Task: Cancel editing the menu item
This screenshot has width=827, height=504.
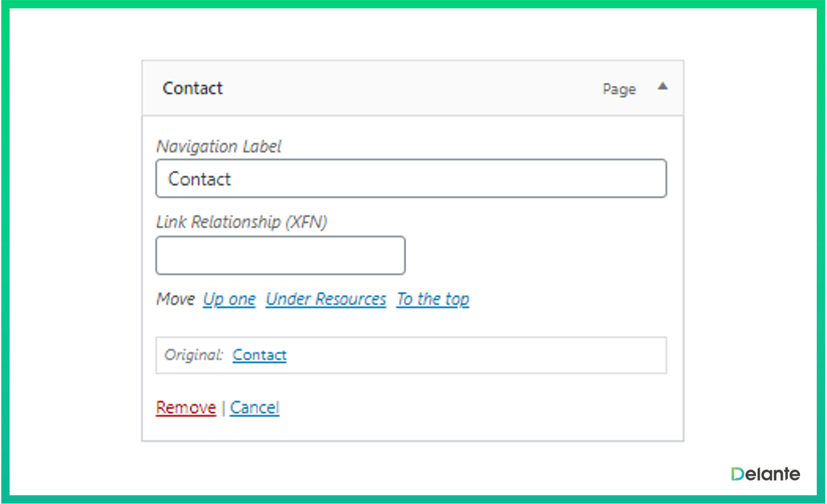Action: tap(254, 407)
